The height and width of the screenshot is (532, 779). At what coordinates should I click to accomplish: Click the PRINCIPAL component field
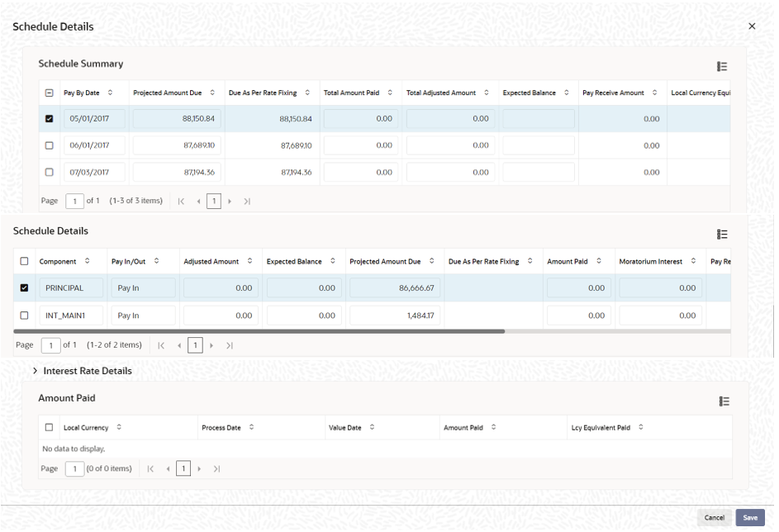[71, 288]
